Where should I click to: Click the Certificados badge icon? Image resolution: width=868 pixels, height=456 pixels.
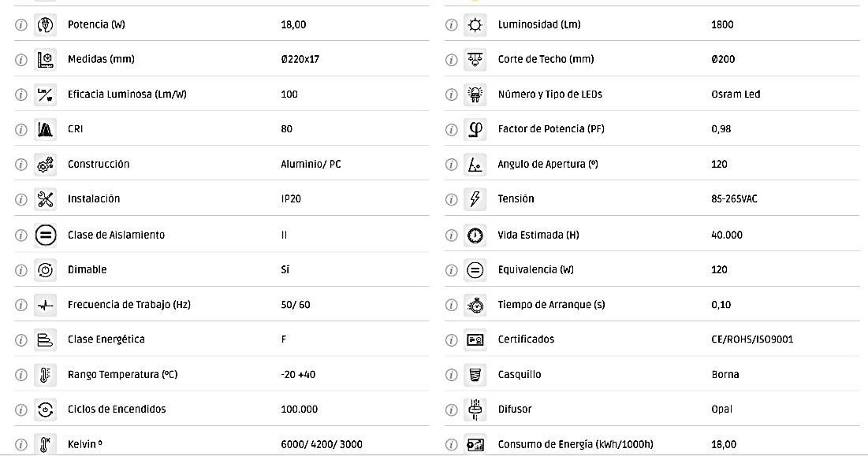475,339
